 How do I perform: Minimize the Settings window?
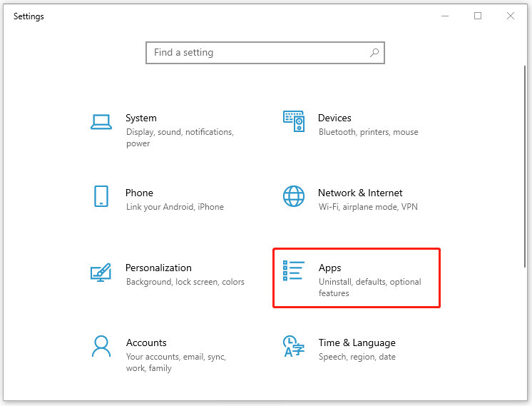pos(445,16)
